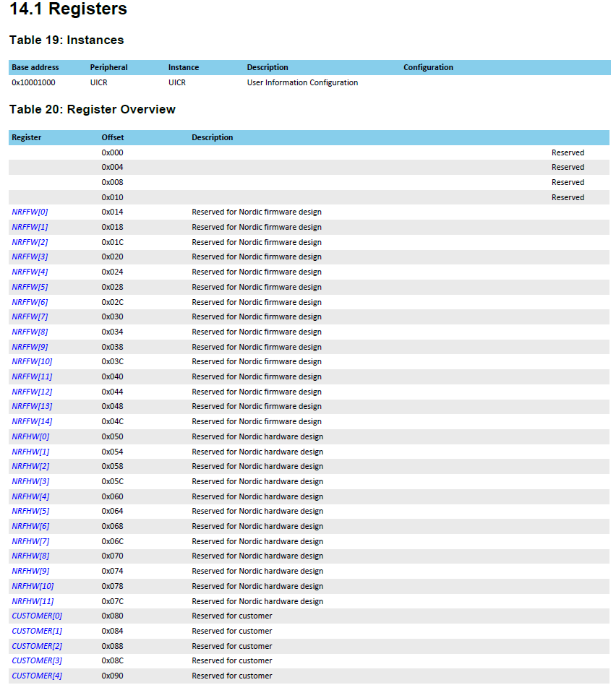Open the CUSTOMER[4] register link
Image resolution: width=616 pixels, height=685 pixels.
pyautogui.click(x=35, y=676)
